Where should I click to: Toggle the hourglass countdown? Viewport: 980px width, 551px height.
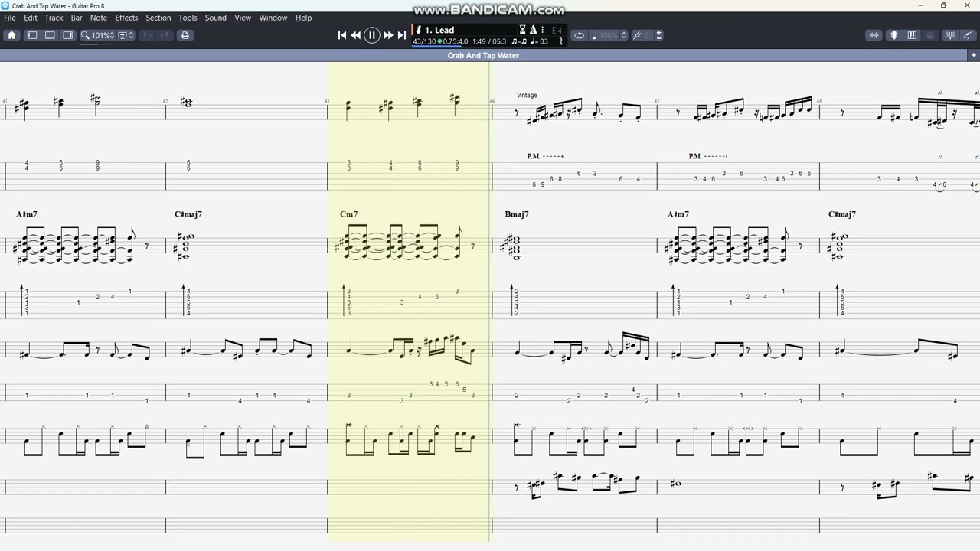click(523, 30)
